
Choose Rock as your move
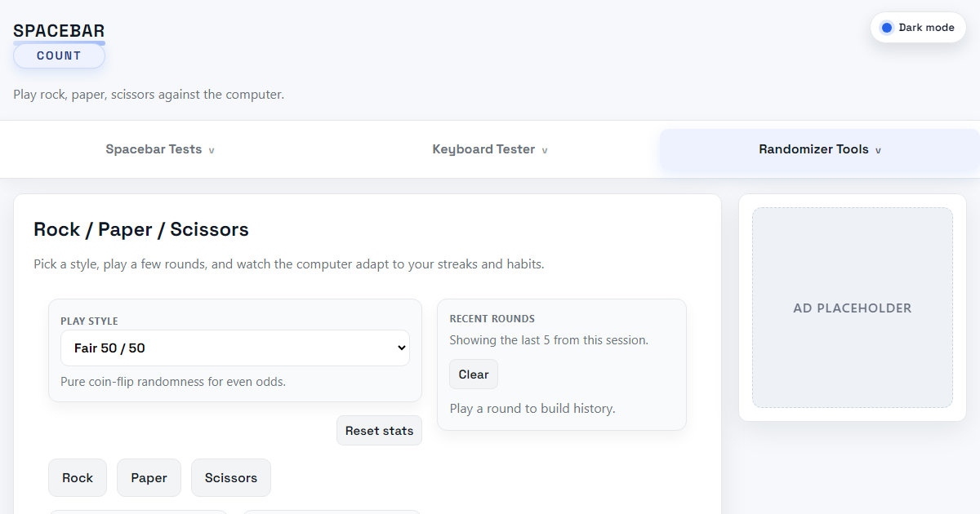click(78, 478)
